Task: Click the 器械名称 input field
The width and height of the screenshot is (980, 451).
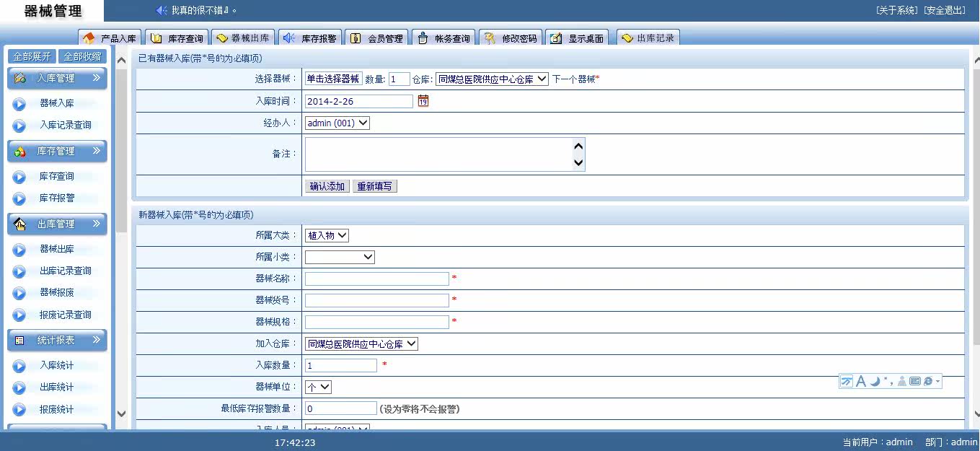Action: point(377,279)
